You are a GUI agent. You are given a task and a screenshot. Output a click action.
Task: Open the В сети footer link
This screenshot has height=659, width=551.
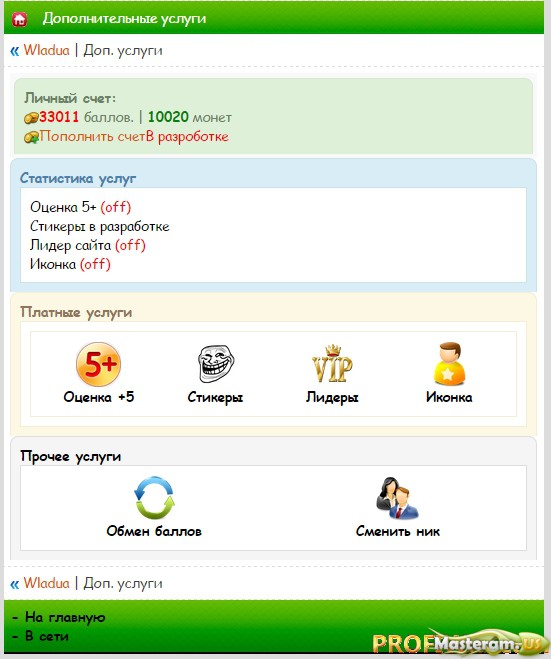[x=47, y=636]
